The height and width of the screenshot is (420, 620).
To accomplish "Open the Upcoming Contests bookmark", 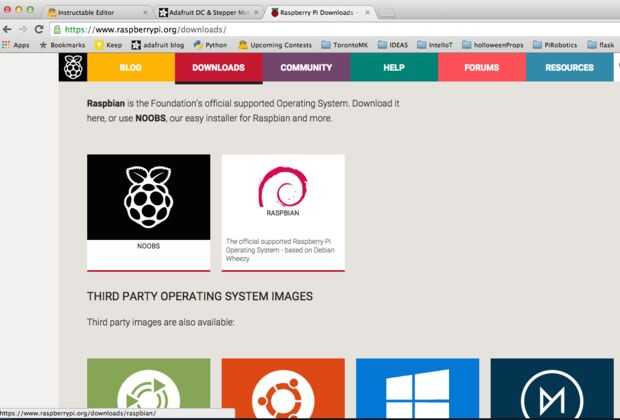I will click(276, 45).
